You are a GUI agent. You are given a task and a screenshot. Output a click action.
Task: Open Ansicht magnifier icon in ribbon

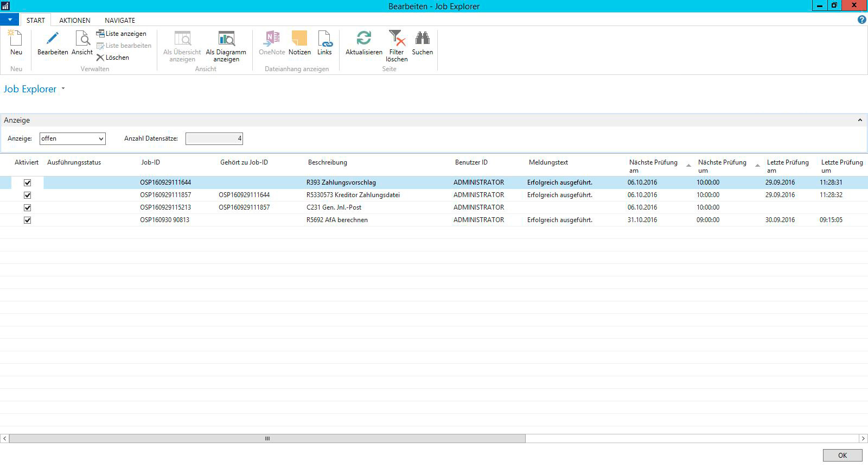coord(82,39)
